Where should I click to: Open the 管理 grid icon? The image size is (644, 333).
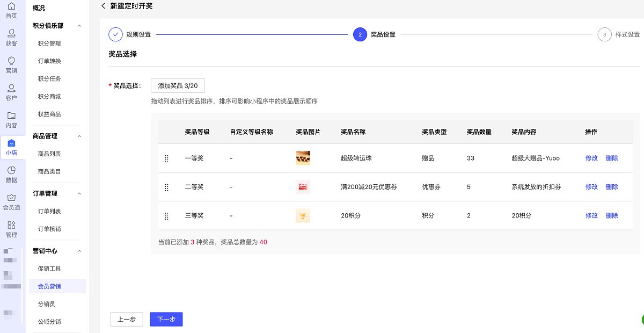[11, 225]
